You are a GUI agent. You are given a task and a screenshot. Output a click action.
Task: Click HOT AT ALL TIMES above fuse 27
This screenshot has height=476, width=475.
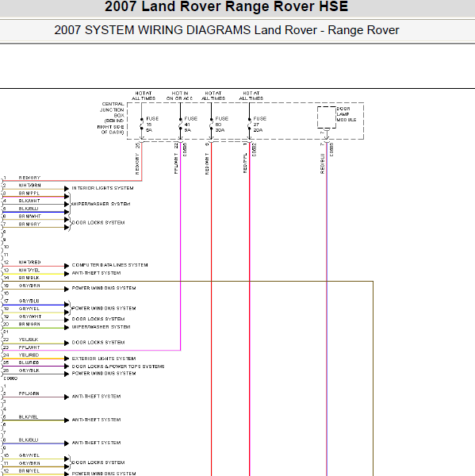tap(251, 96)
